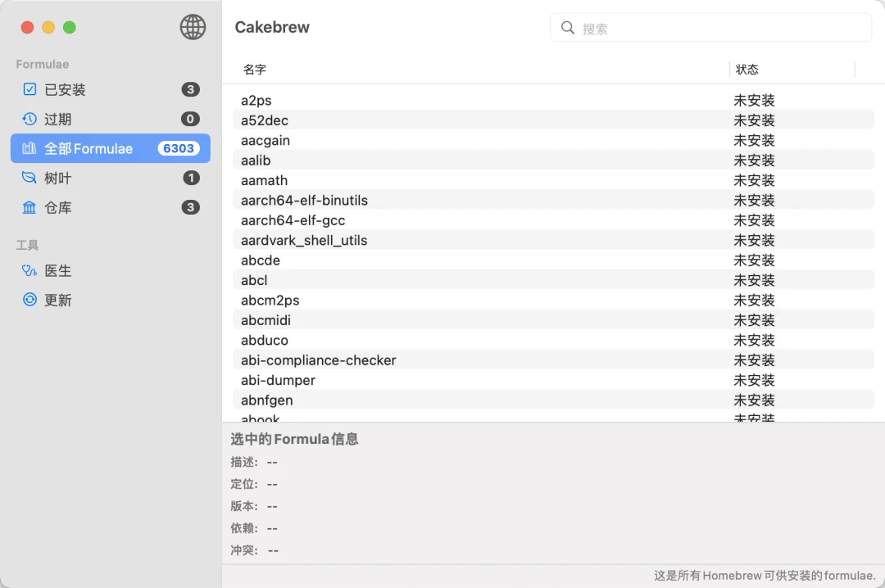Run the 医生 doctor tool

(x=111, y=270)
